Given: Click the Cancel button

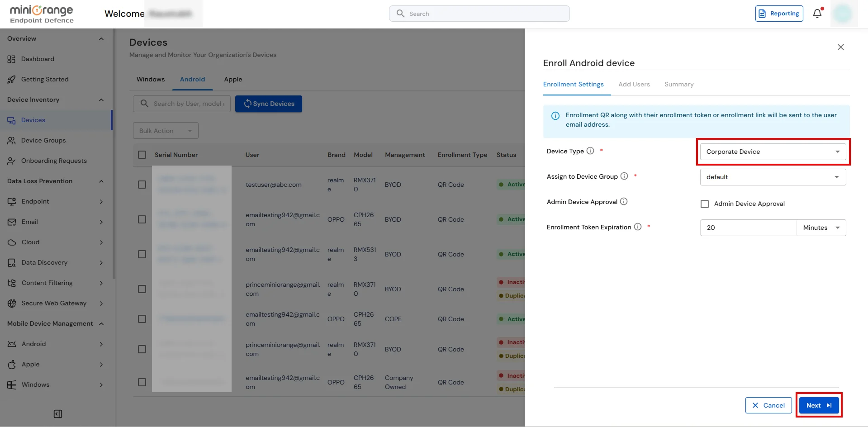Looking at the screenshot, I should point(768,405).
